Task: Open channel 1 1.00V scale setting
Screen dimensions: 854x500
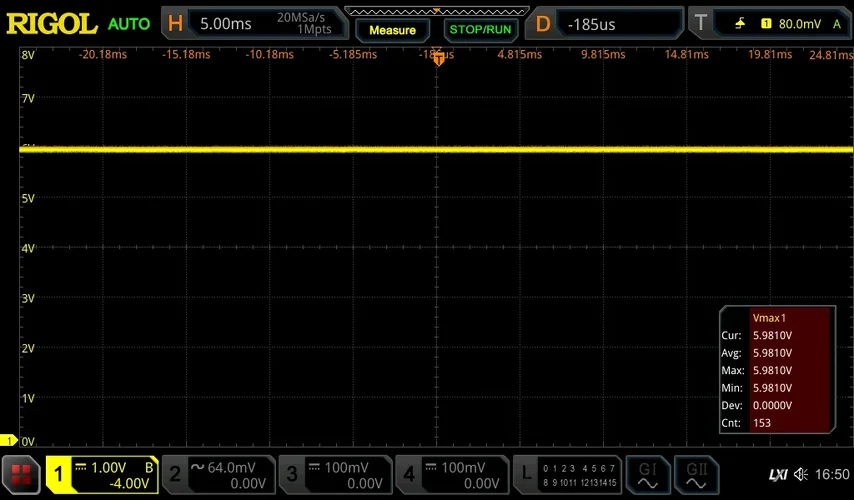Action: click(x=108, y=468)
